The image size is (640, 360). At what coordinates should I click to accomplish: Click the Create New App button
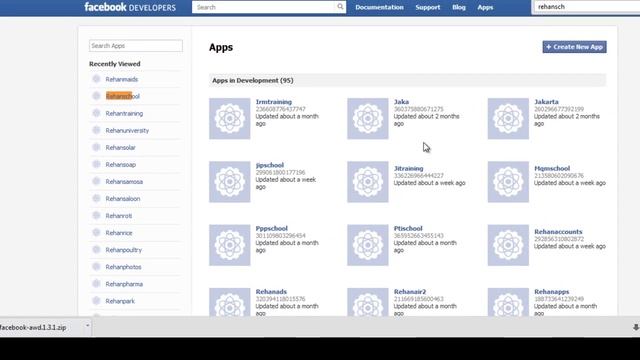point(574,47)
